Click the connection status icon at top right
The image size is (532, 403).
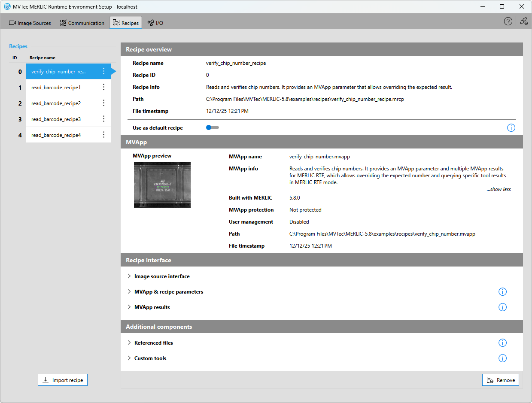pos(523,21)
